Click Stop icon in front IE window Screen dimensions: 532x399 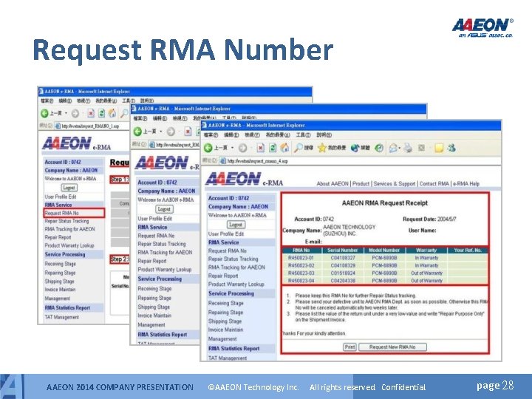pos(260,148)
